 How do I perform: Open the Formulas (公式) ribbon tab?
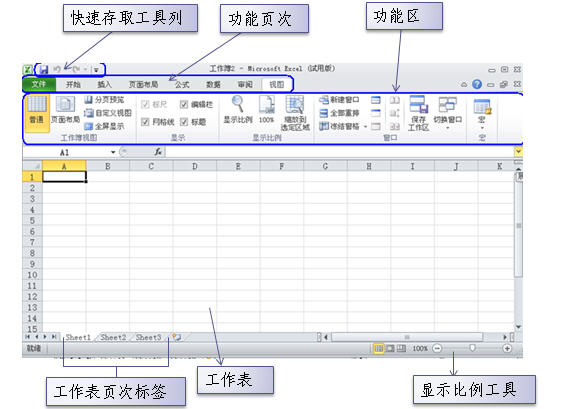182,84
